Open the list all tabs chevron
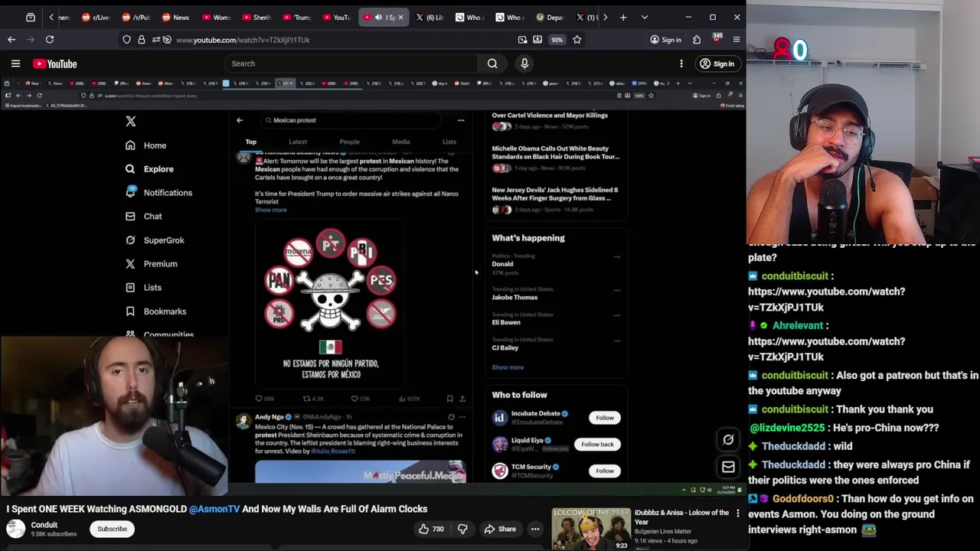 pyautogui.click(x=644, y=17)
